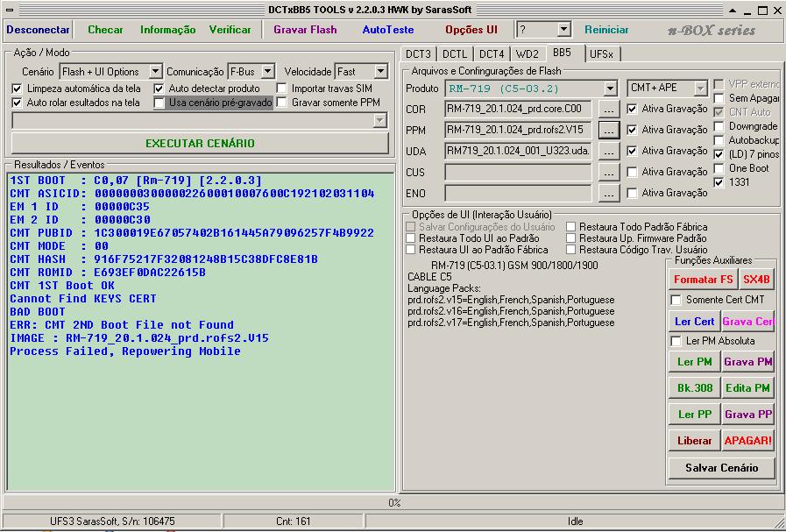This screenshot has height=532, width=786.
Task: Start Gravar Flash from the toolbar
Action: coord(305,30)
